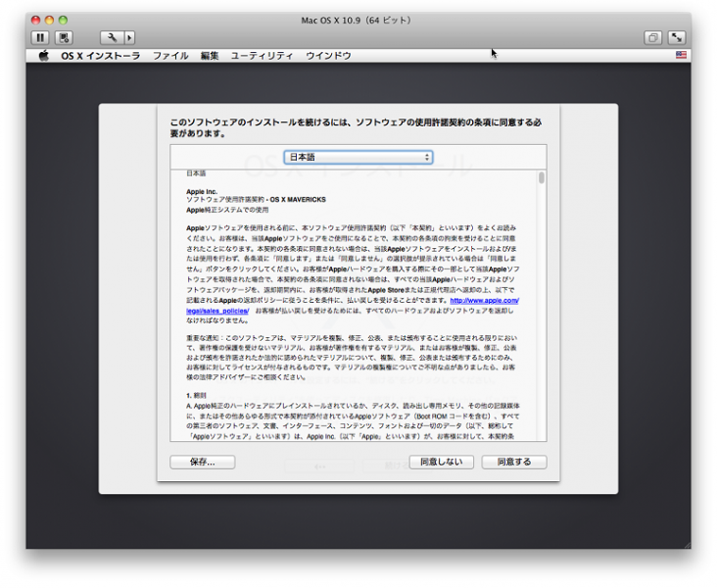The width and height of the screenshot is (717, 588).
Task: Click the 保存... button
Action: point(203,462)
